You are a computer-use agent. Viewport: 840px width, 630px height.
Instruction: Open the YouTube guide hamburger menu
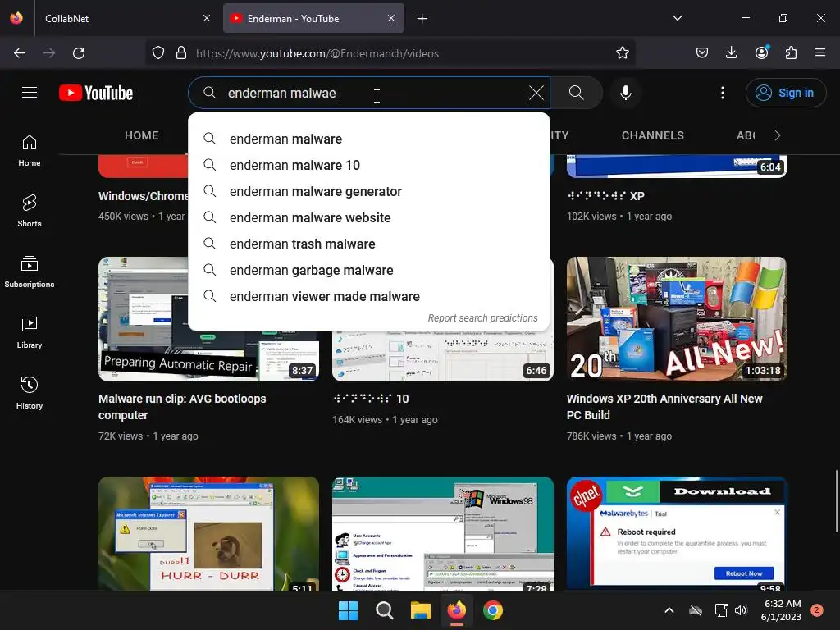30,93
